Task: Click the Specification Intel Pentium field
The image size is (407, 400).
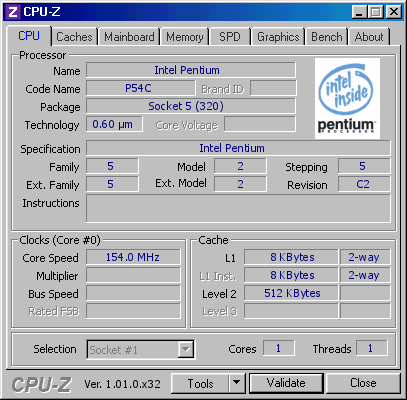Action: coord(238,148)
